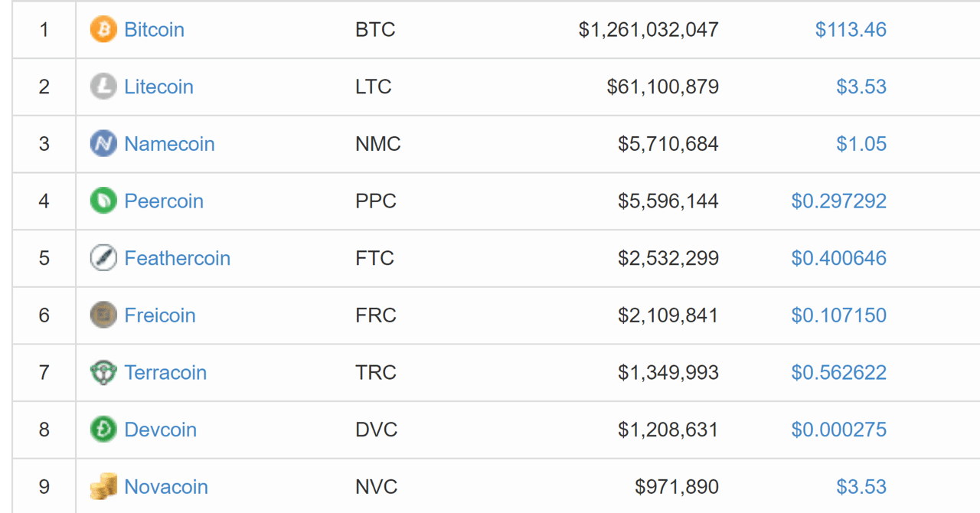Open the Litecoin page link

158,87
